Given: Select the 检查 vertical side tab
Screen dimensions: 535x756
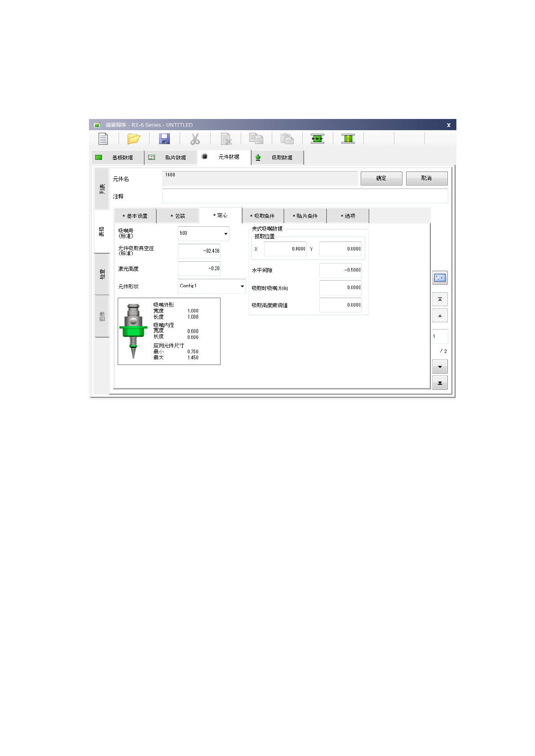Looking at the screenshot, I should point(102,274).
